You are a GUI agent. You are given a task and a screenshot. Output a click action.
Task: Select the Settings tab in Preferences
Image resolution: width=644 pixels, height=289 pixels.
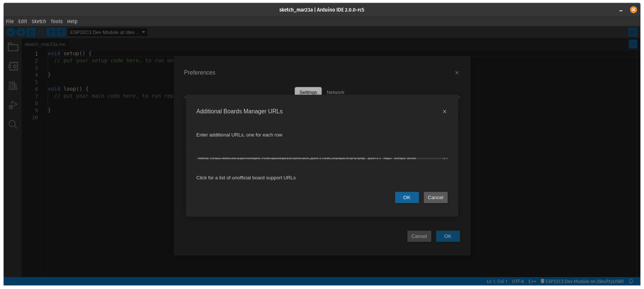click(308, 91)
